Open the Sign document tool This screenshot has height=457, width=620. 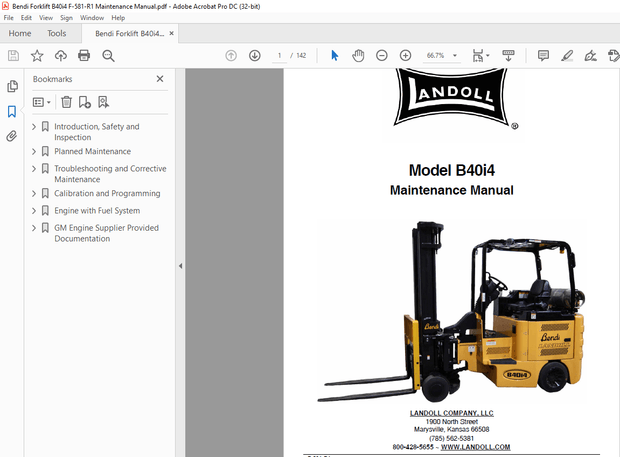point(590,56)
